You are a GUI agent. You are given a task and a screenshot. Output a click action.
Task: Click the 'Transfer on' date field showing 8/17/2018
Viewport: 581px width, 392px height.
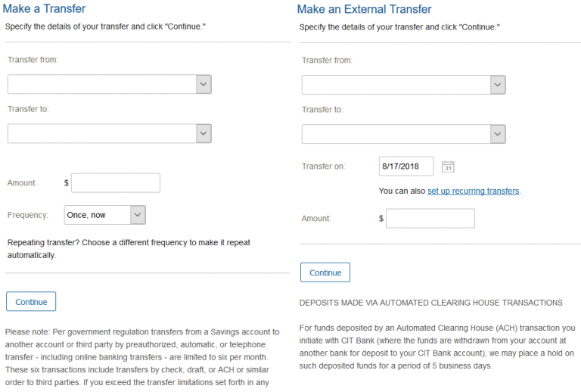[406, 166]
